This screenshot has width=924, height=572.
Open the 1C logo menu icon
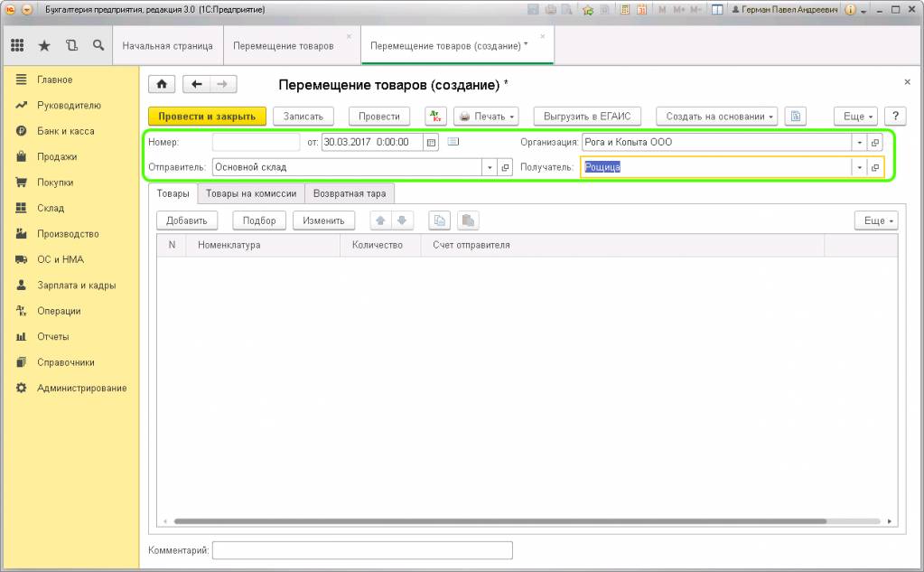pos(10,9)
